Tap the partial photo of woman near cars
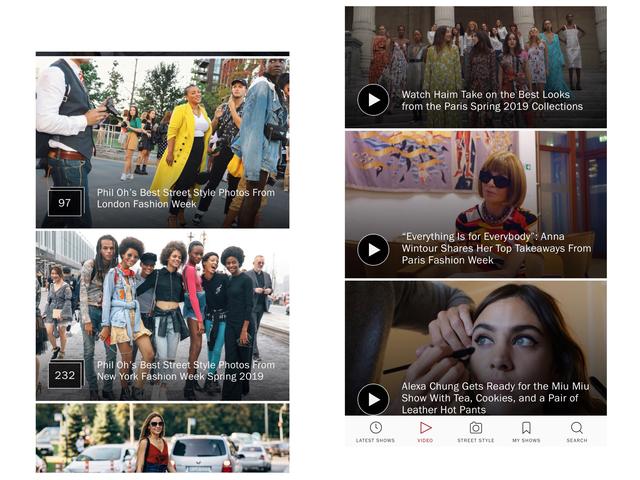 tap(162, 438)
